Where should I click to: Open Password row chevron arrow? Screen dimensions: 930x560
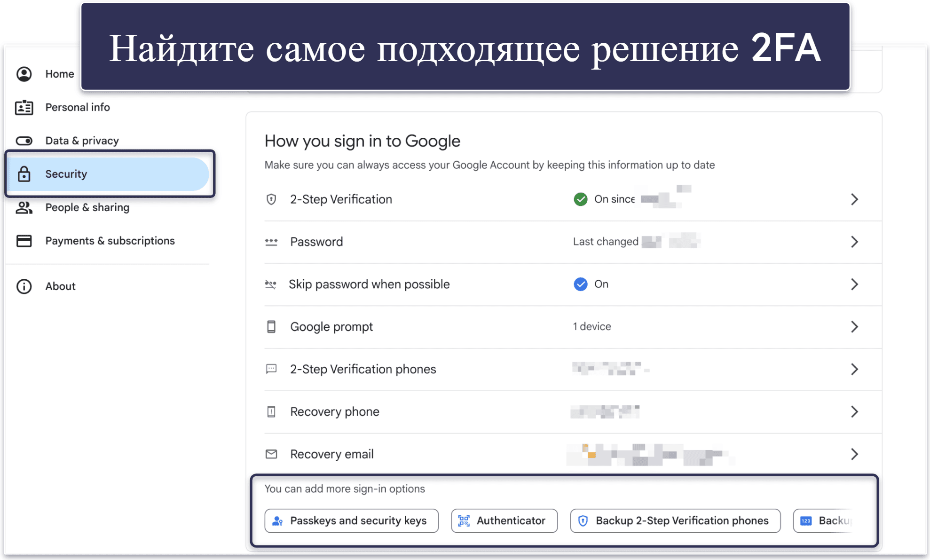pos(855,242)
